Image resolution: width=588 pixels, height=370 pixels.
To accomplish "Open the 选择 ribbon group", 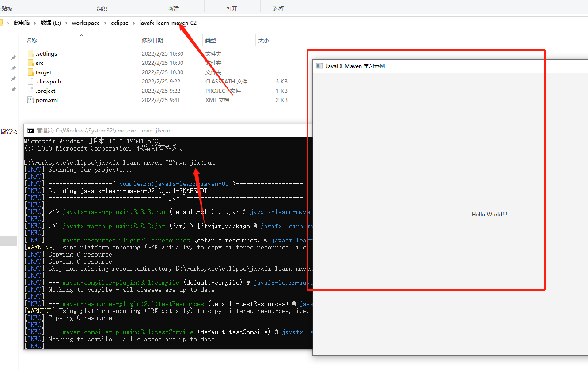I will [279, 9].
